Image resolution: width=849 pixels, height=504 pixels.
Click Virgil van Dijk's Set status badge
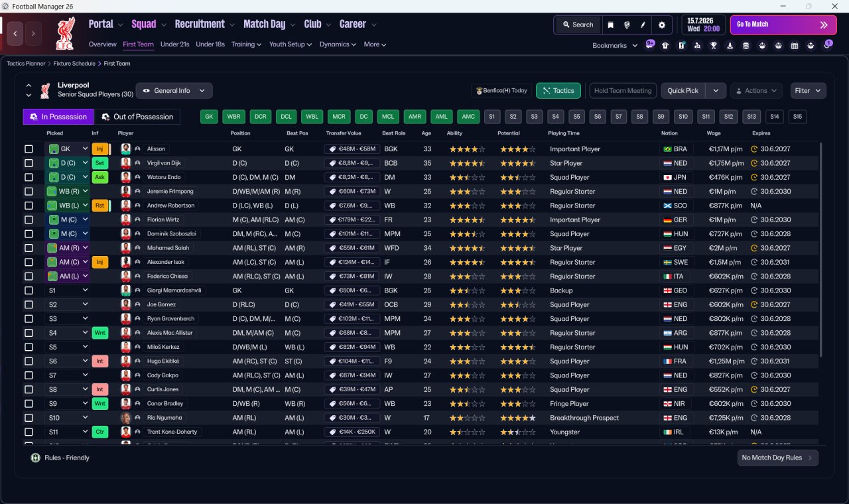(99, 163)
